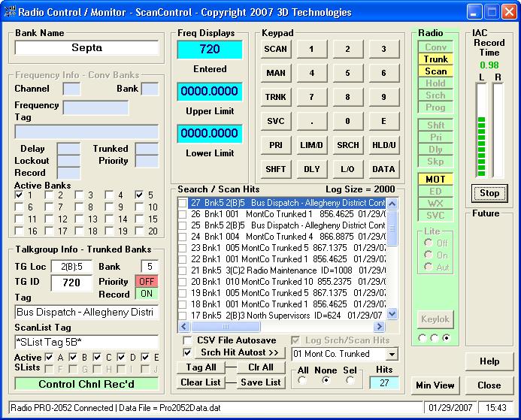This screenshot has height=420, width=521.
Task: Select hit row 20 MontCo Trunked 10
Action: coord(283,282)
